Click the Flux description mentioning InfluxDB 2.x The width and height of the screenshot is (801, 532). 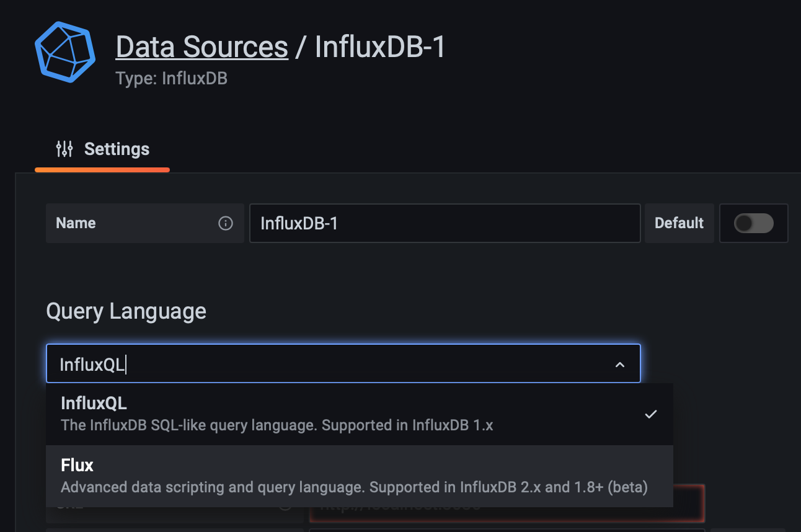pyautogui.click(x=354, y=487)
